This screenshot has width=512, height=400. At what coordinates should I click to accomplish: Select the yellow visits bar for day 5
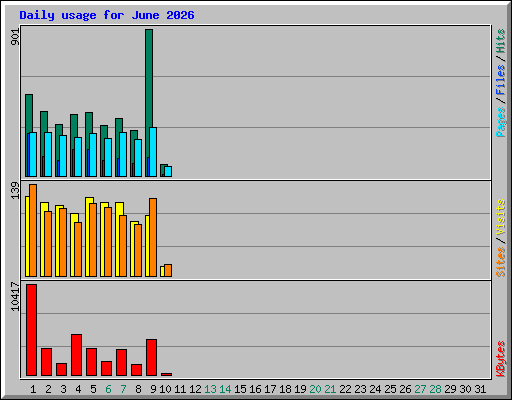pos(88,237)
